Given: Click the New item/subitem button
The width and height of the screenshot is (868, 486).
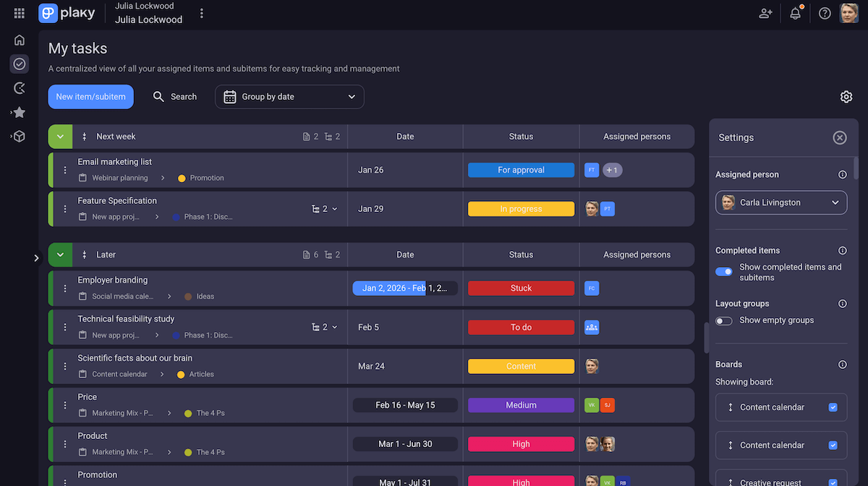Looking at the screenshot, I should pyautogui.click(x=90, y=96).
